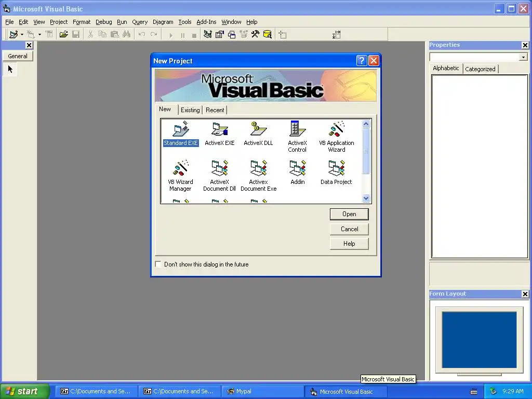Select the Data Project item
532x399 pixels.
pos(336,172)
